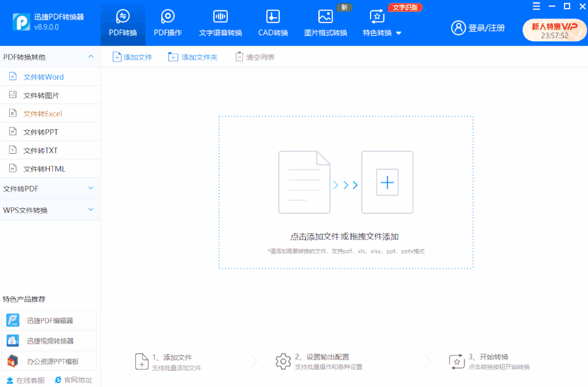Open 在线客服 support link
Image resolution: width=588 pixels, height=387 pixels.
click(26, 380)
